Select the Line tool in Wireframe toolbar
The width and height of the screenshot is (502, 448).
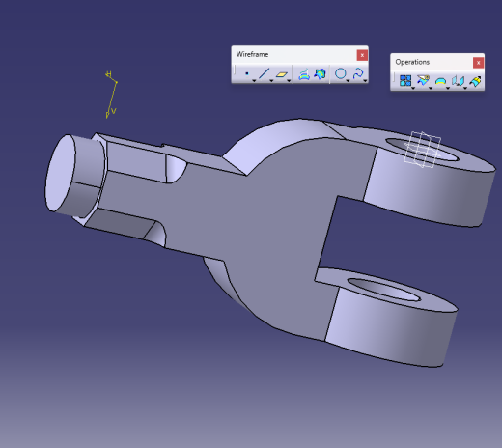264,73
